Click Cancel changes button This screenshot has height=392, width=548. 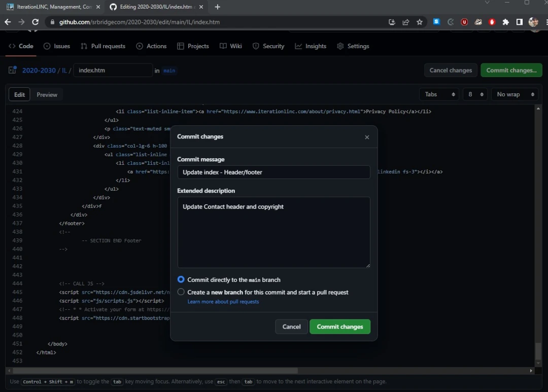coord(451,70)
